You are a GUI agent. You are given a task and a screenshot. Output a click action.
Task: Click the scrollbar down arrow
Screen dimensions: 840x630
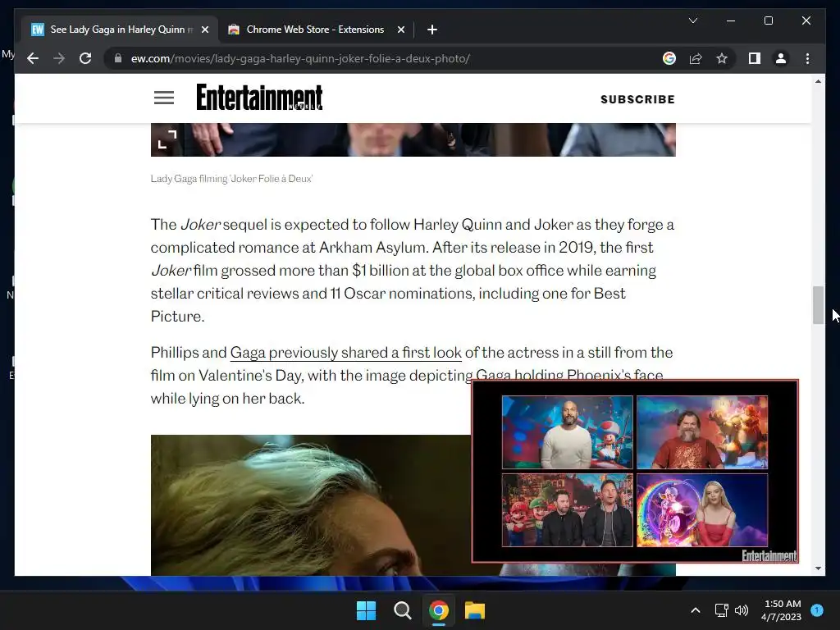[x=818, y=568]
